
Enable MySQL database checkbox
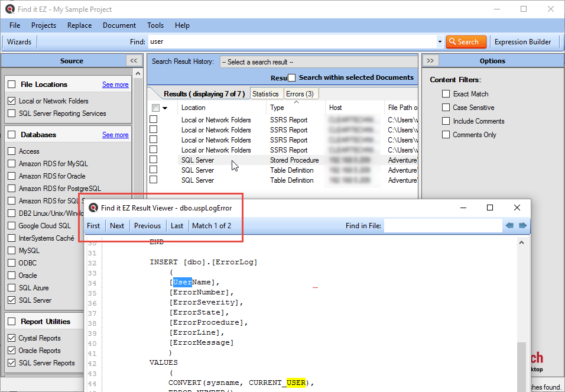point(12,250)
